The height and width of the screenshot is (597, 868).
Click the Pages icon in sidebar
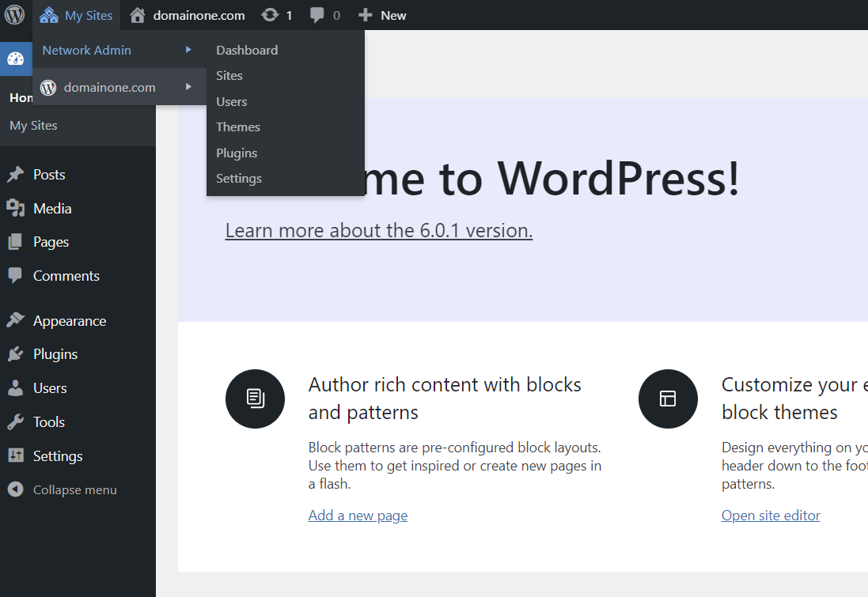coord(16,242)
